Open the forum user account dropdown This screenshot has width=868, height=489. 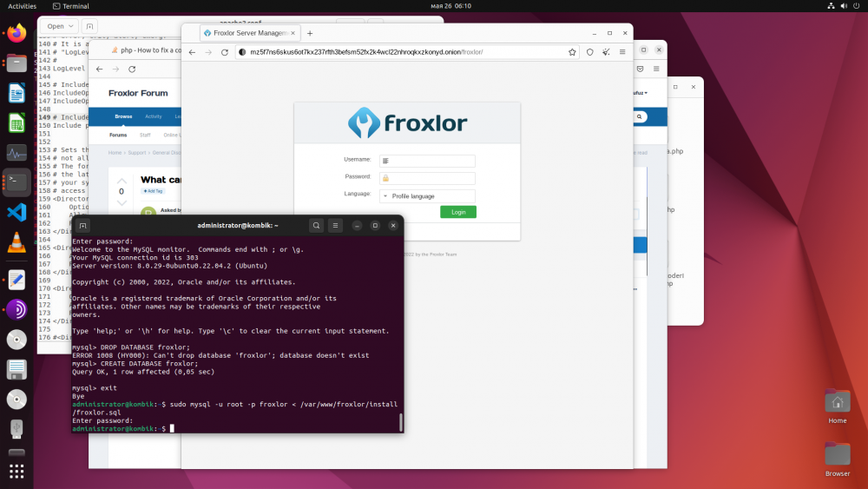(x=641, y=93)
